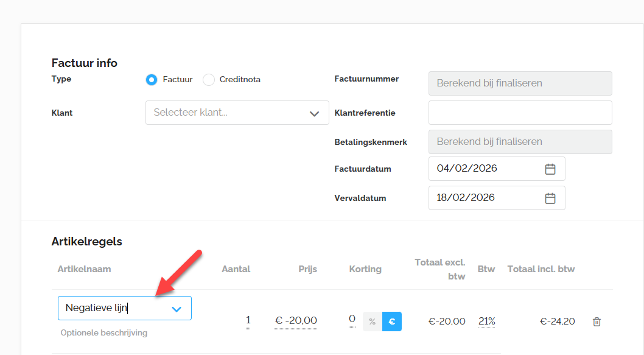Click the Negatieve lijn article name text
Image resolution: width=644 pixels, height=355 pixels.
tap(96, 308)
